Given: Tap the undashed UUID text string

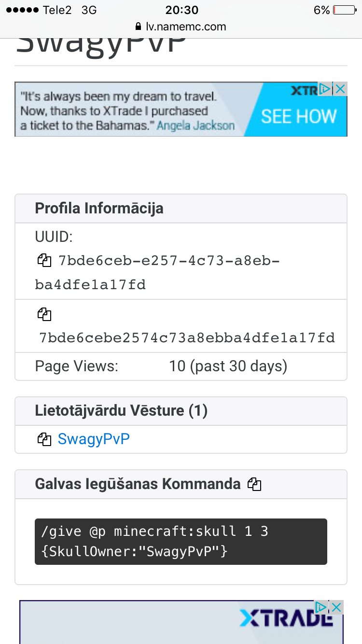Looking at the screenshot, I should coord(187,337).
